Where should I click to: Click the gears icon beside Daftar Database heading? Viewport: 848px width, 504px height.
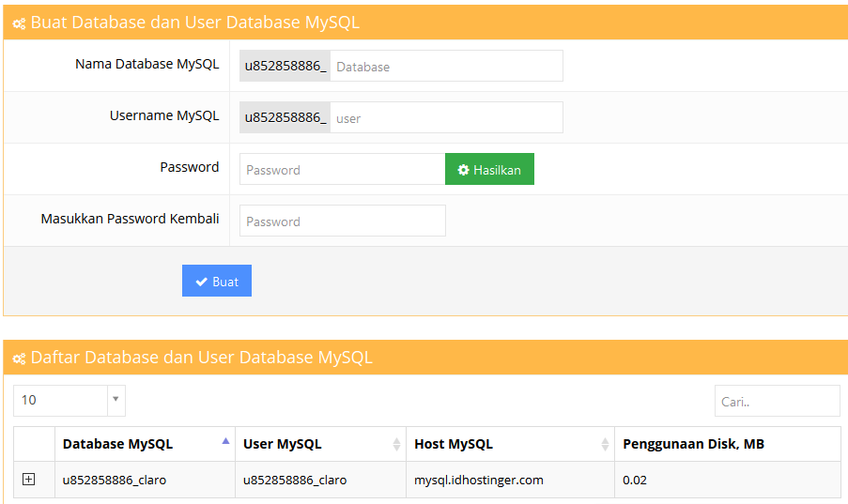(x=19, y=359)
